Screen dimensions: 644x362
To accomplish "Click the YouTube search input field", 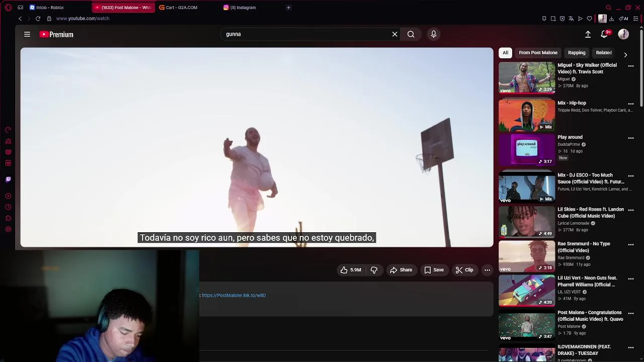I will (x=307, y=34).
